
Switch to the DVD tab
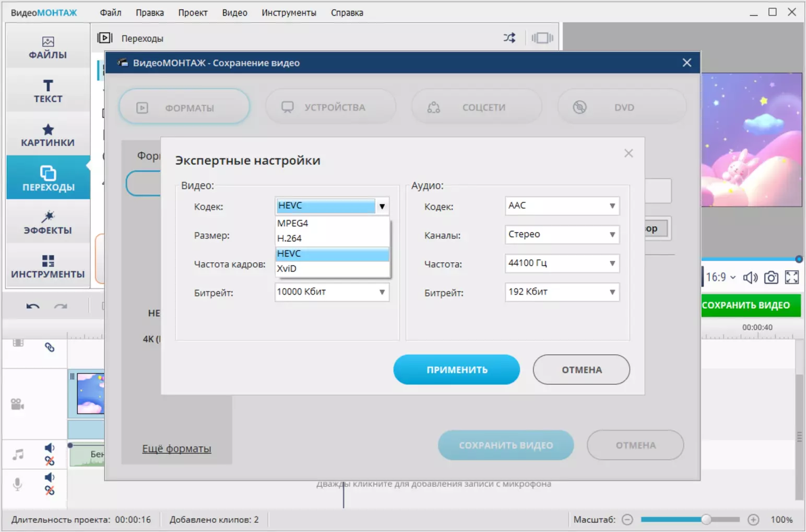click(622, 107)
